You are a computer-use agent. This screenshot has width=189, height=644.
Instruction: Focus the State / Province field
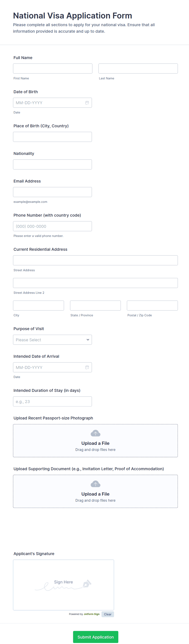(95, 306)
